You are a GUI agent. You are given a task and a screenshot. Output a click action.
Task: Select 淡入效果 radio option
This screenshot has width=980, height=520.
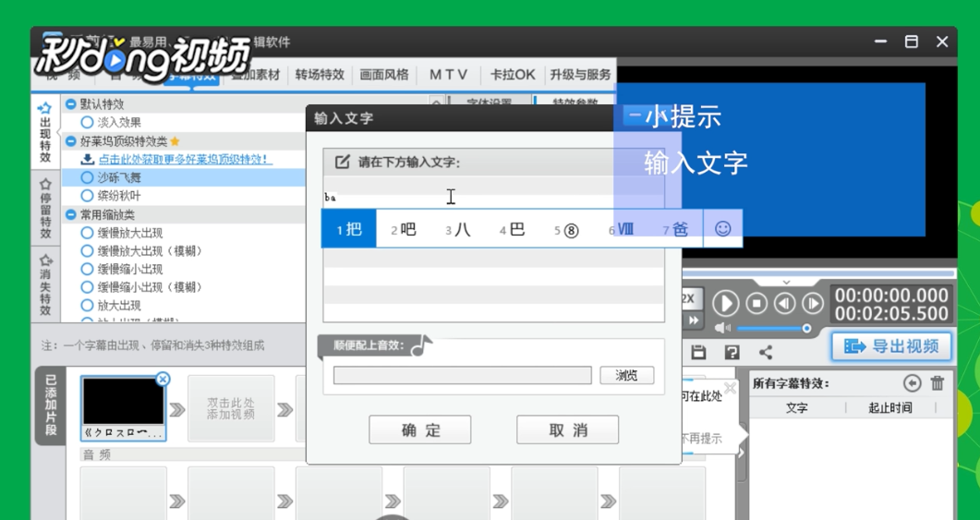tap(88, 123)
